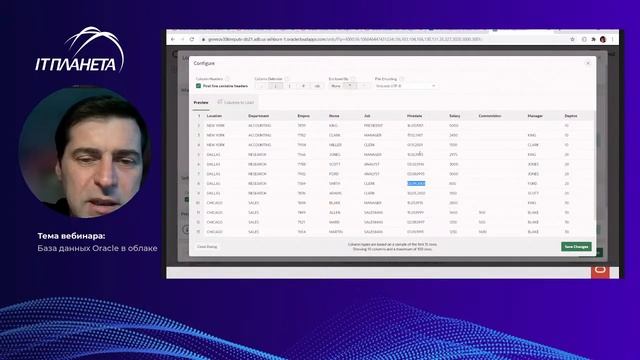Screen dimensions: 640x360
Task: Select the tab delimiter option
Action: click(x=317, y=86)
